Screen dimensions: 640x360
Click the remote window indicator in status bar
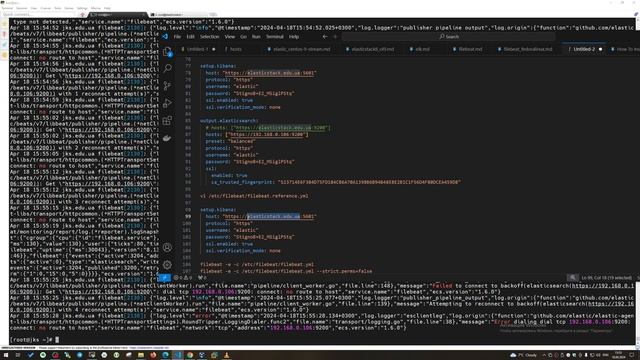click(164, 278)
